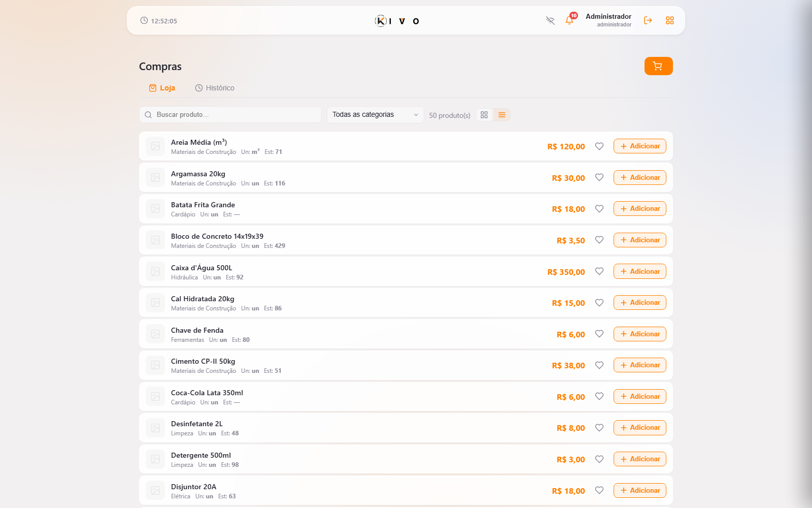
Task: Switch to list view layout
Action: pos(502,115)
